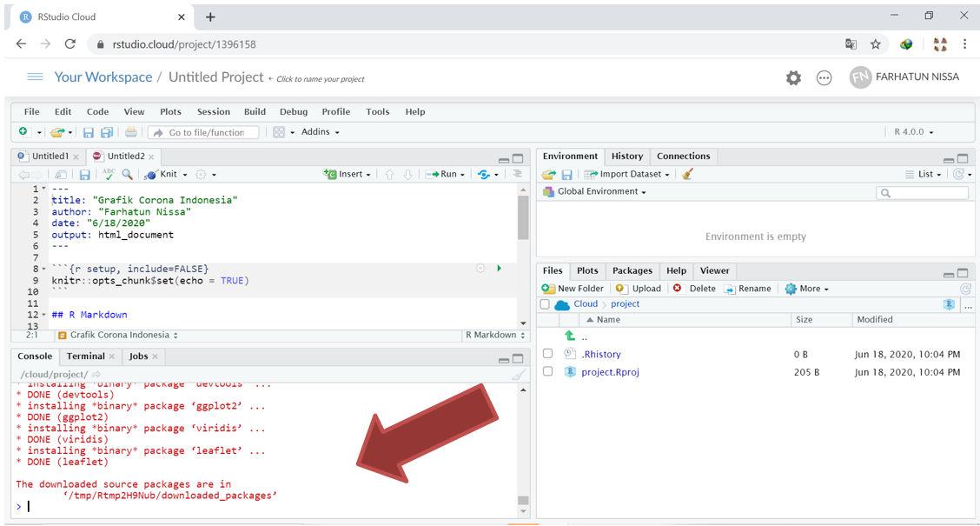Click the environment search field
Image resolution: width=980 pixels, height=526 pixels.
(x=923, y=193)
